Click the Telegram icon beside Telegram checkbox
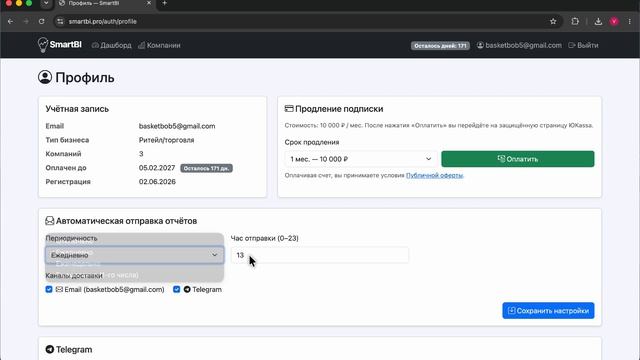This screenshot has width=640, height=360. click(187, 289)
